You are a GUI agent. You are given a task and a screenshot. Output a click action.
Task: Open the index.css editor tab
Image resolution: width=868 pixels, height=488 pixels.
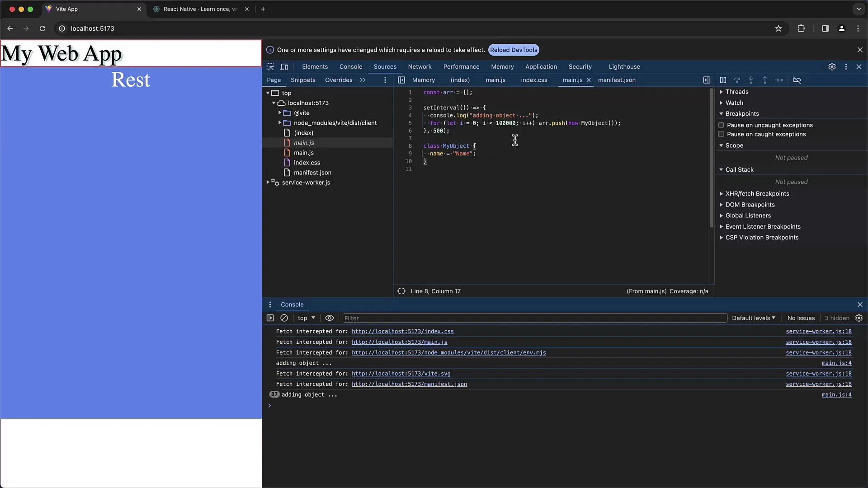pos(534,80)
